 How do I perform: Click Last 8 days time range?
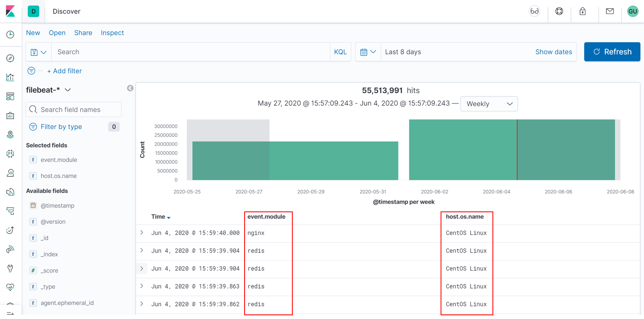(403, 52)
